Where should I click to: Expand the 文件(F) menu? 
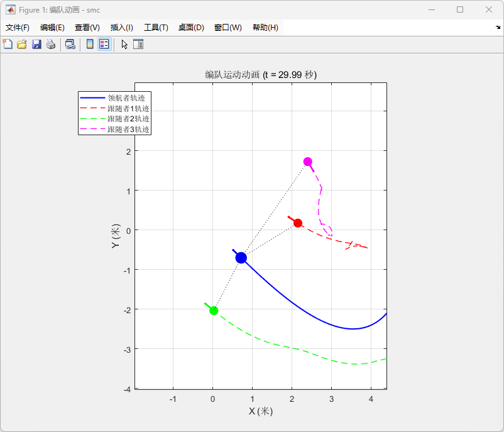pos(18,28)
